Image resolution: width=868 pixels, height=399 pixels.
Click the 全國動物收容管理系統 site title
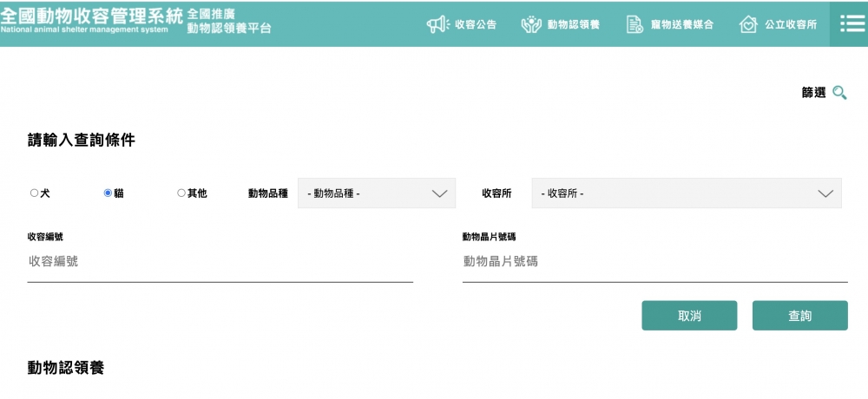coord(91,16)
